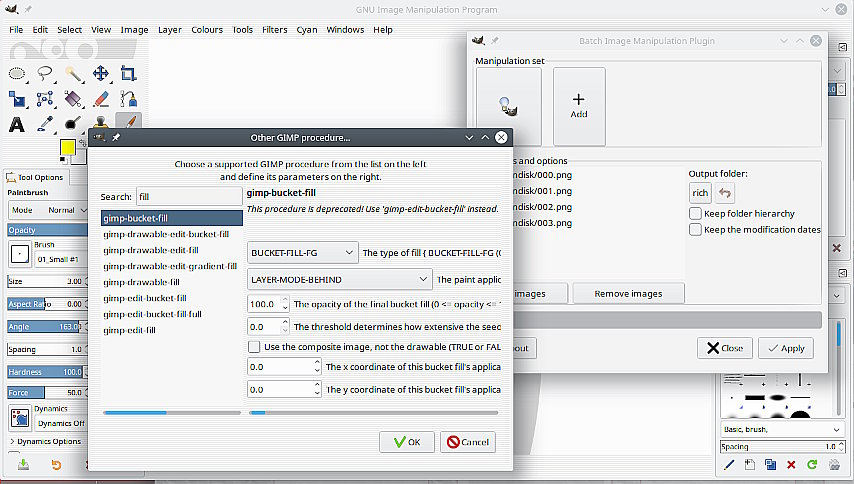The width and height of the screenshot is (854, 484).
Task: Open the Filters menu
Action: point(274,29)
